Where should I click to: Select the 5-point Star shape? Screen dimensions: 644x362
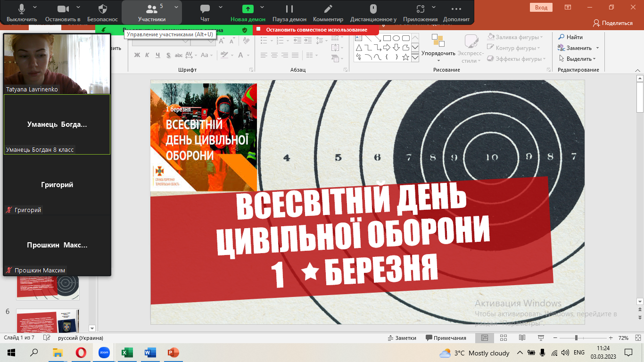tap(405, 57)
